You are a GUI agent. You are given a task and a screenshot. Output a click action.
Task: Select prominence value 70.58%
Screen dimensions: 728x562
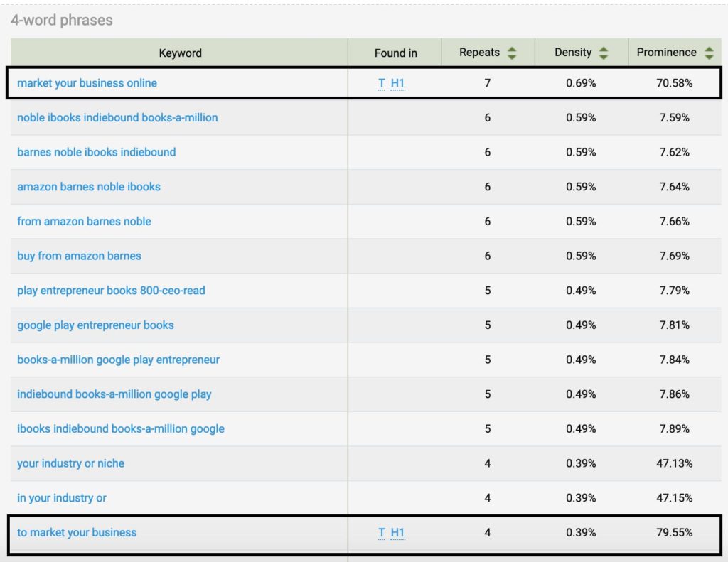(x=674, y=83)
